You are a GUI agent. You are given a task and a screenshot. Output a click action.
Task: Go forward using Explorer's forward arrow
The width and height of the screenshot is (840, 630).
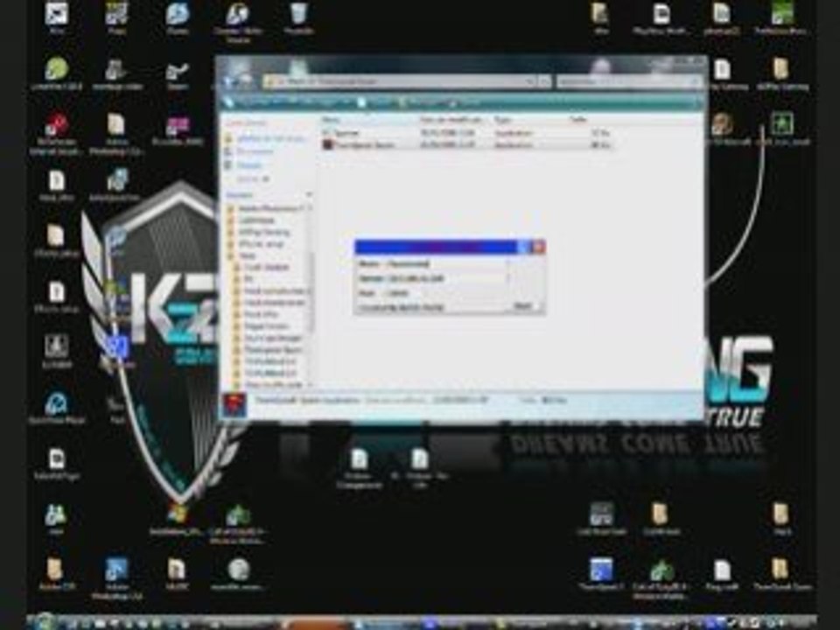click(x=245, y=80)
